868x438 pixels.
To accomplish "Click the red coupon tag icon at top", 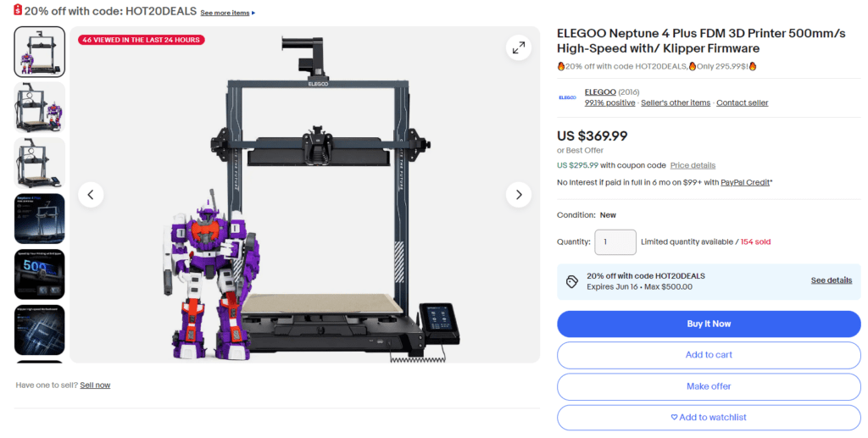I will click(x=18, y=10).
